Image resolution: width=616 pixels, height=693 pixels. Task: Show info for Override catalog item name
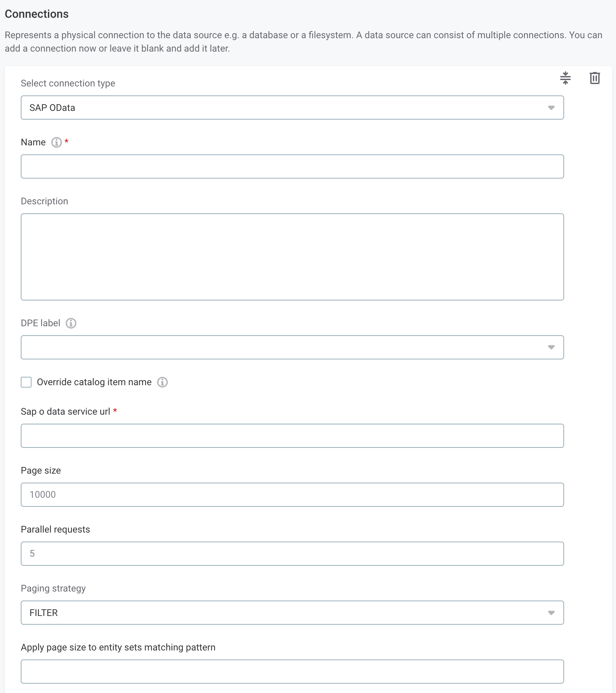point(162,382)
